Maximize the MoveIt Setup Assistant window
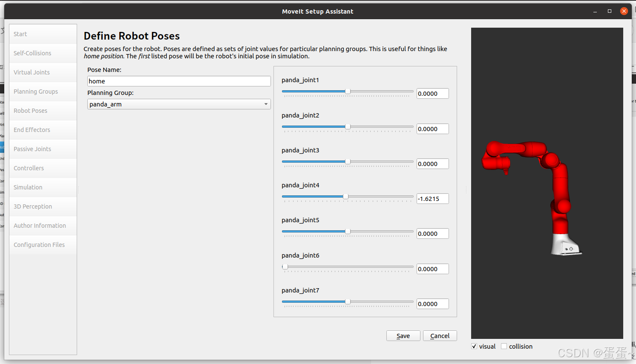636x364 pixels. coord(610,11)
